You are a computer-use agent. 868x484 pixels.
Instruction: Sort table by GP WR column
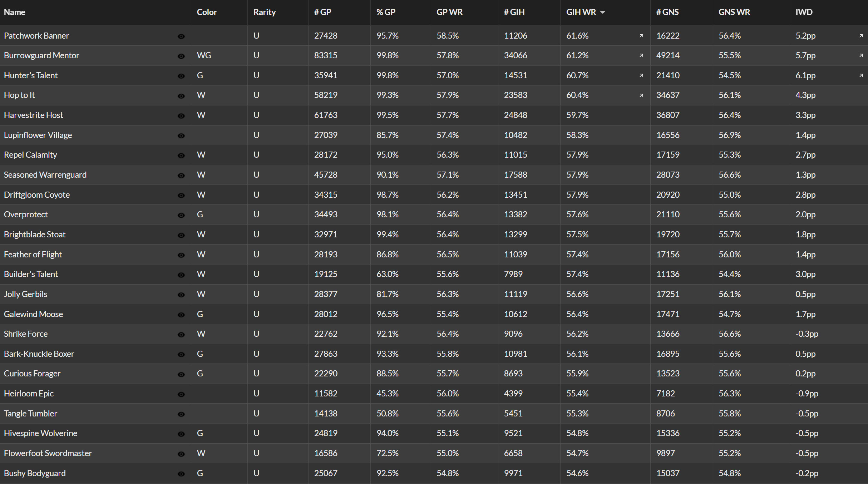click(x=449, y=12)
